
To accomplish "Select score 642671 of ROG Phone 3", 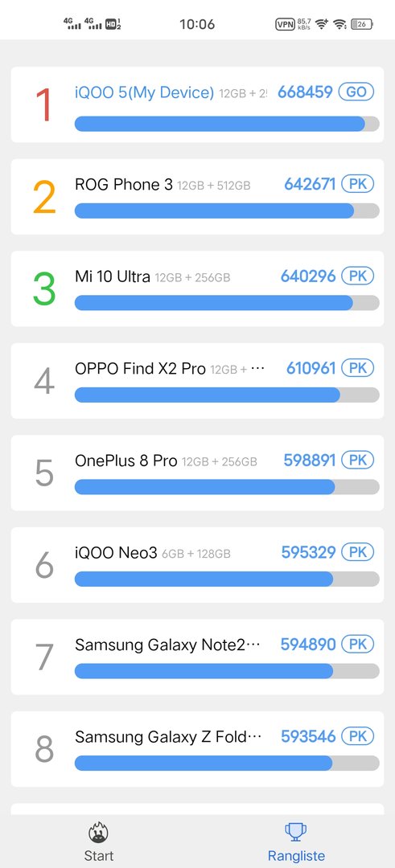I will tap(310, 184).
